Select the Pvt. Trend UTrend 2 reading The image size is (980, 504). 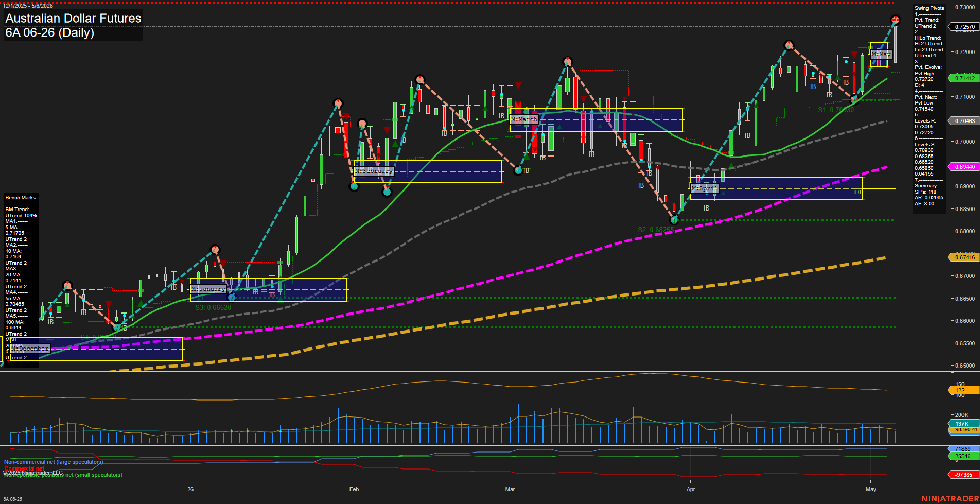tap(927, 23)
